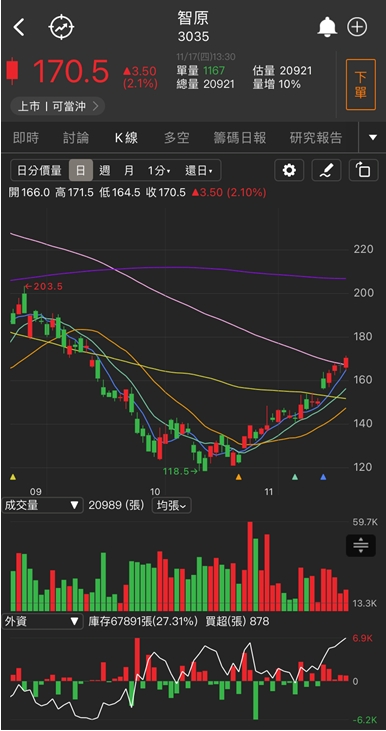Screen dimensions: 386x731
Task: Open the 均張 dropdown
Action: click(x=171, y=505)
